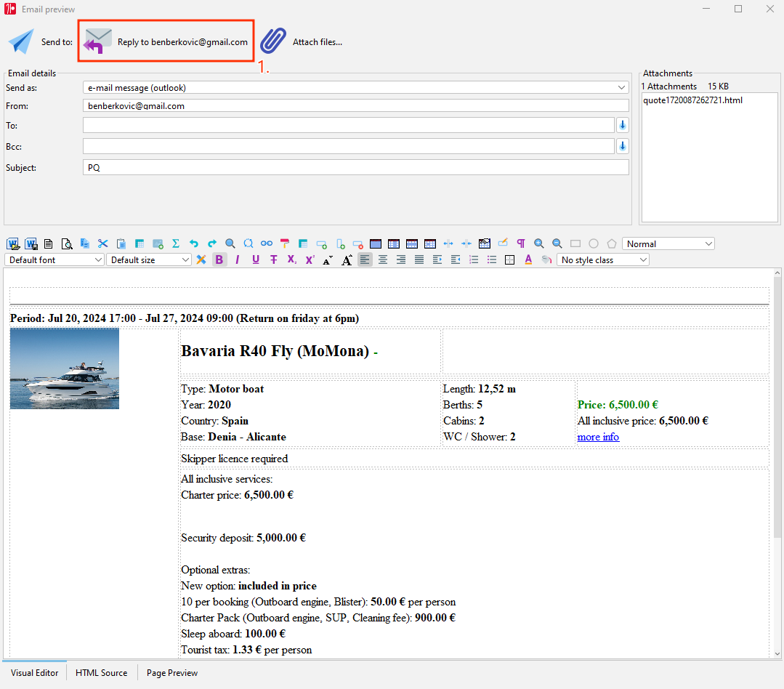Click the show paragraph marks icon

(x=521, y=243)
